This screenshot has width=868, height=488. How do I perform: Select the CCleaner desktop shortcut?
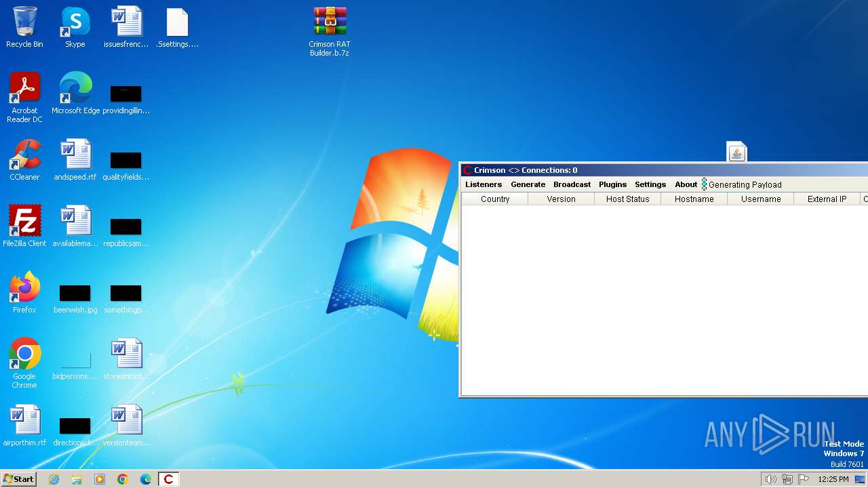24,161
